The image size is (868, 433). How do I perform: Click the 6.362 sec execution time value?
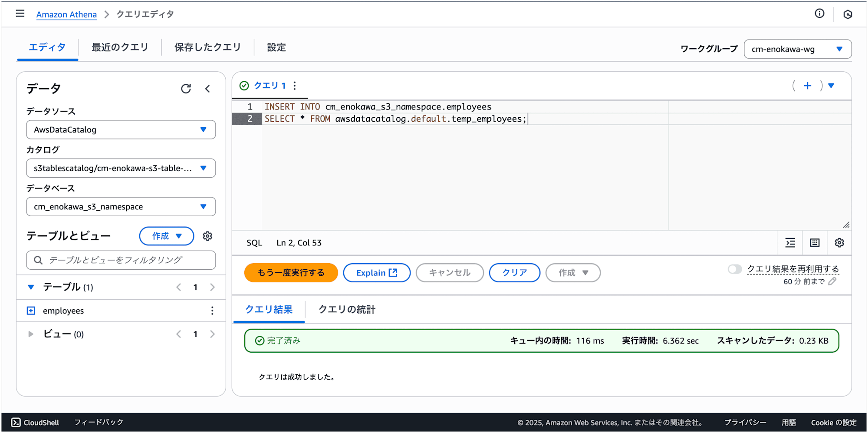tap(681, 341)
